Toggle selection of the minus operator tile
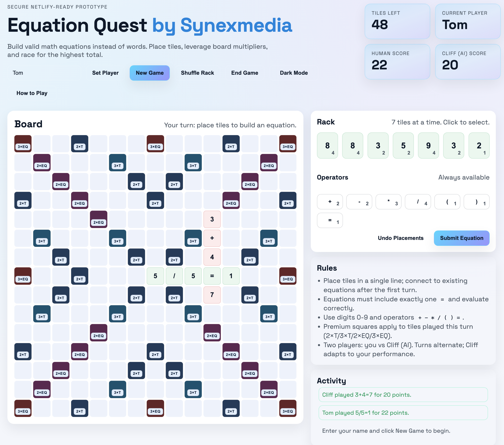This screenshot has width=504, height=445. click(359, 202)
